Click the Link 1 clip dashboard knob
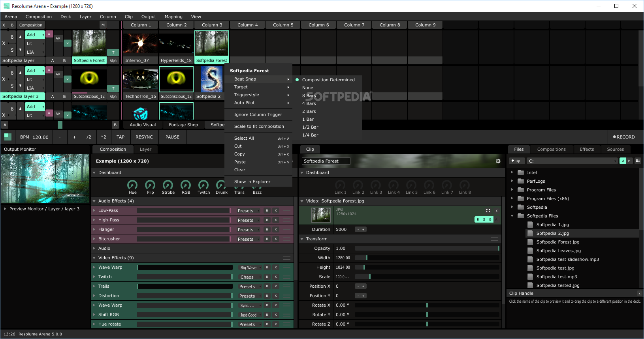Screen dimensions: 644x339 tap(340, 184)
